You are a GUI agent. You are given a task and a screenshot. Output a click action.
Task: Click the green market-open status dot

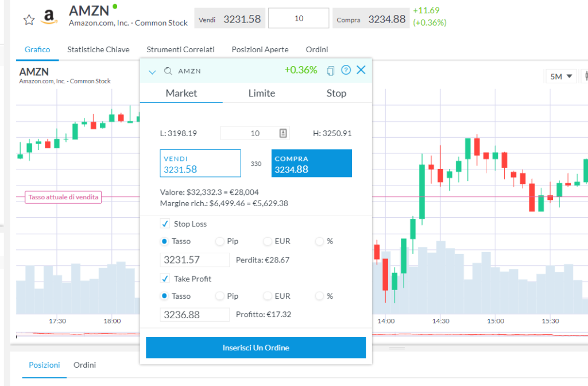[115, 6]
